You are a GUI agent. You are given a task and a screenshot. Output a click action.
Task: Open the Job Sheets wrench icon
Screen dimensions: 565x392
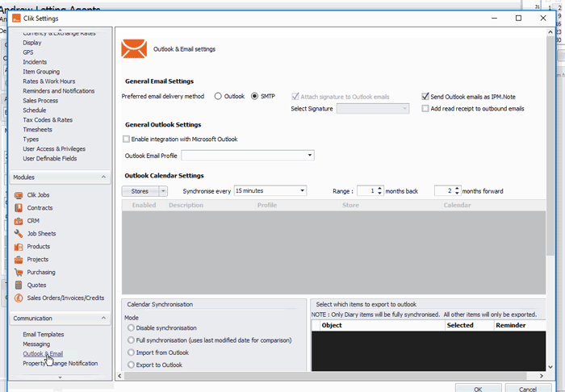[19, 234]
